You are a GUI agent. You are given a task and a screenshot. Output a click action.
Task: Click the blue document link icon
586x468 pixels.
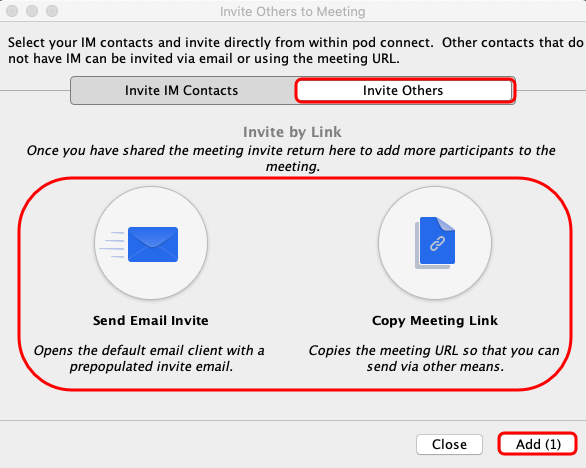click(x=435, y=243)
